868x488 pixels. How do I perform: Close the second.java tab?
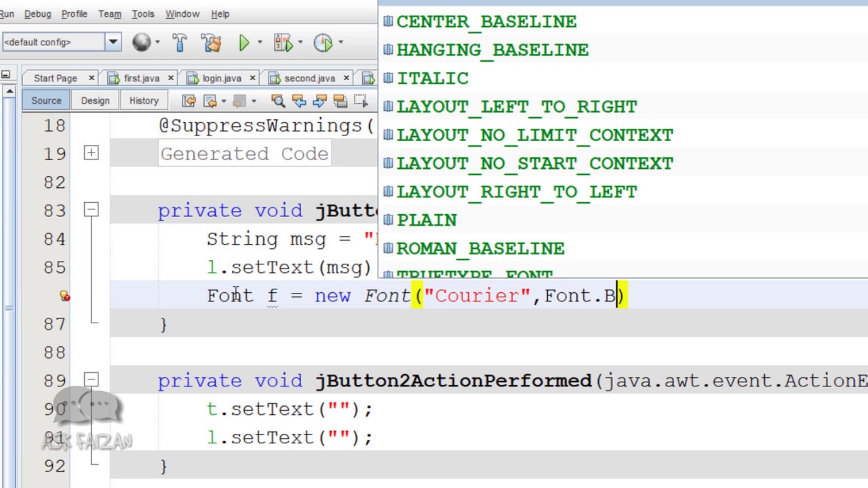[347, 78]
